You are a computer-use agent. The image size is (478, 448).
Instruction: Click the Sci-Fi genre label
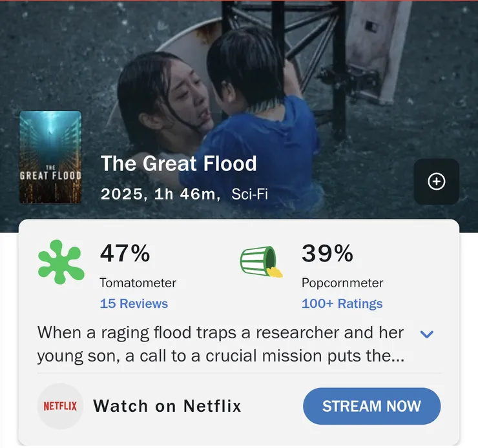pyautogui.click(x=249, y=194)
